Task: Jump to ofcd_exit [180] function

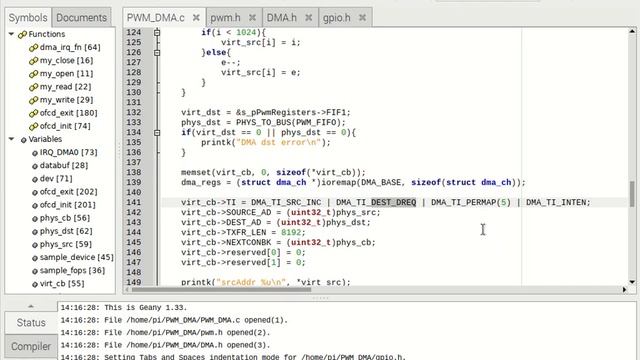Action: pos(68,113)
